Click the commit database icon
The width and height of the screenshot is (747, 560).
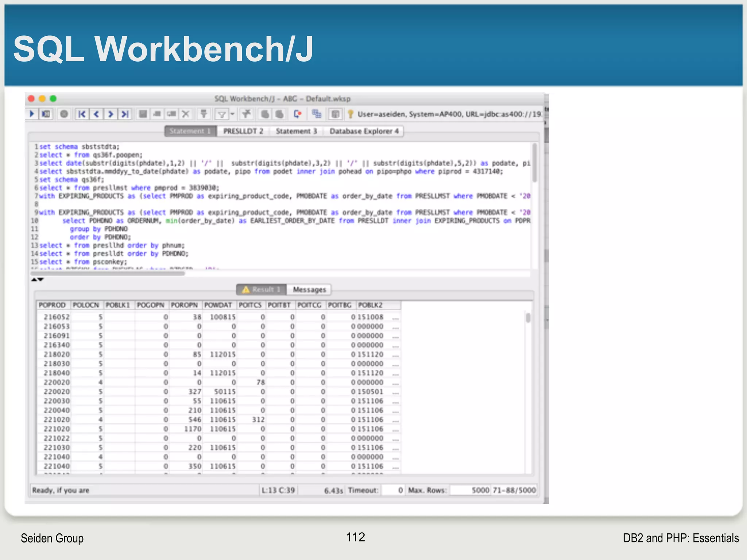265,114
